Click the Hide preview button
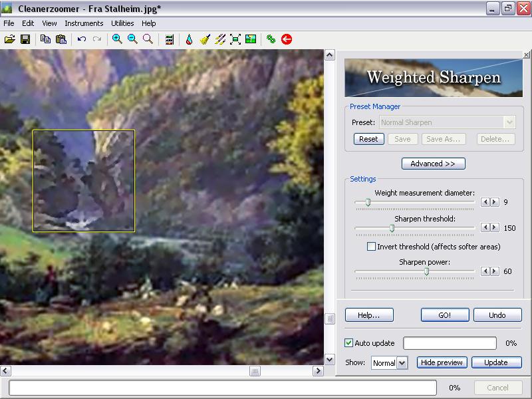The height and width of the screenshot is (399, 532). pos(442,362)
